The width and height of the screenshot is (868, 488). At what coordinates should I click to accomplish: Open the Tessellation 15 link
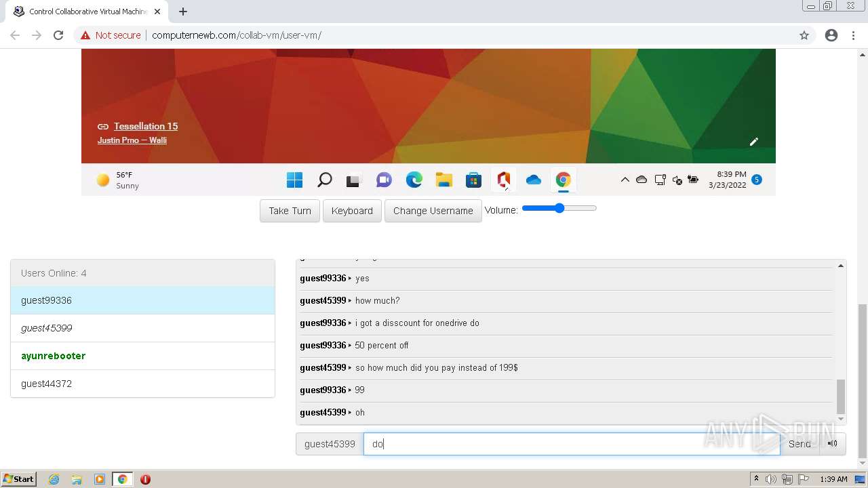[146, 126]
